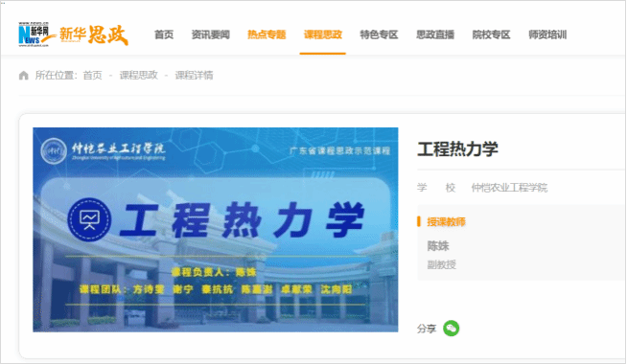
Task: Open 思政直播 in the navigation
Action: point(435,34)
